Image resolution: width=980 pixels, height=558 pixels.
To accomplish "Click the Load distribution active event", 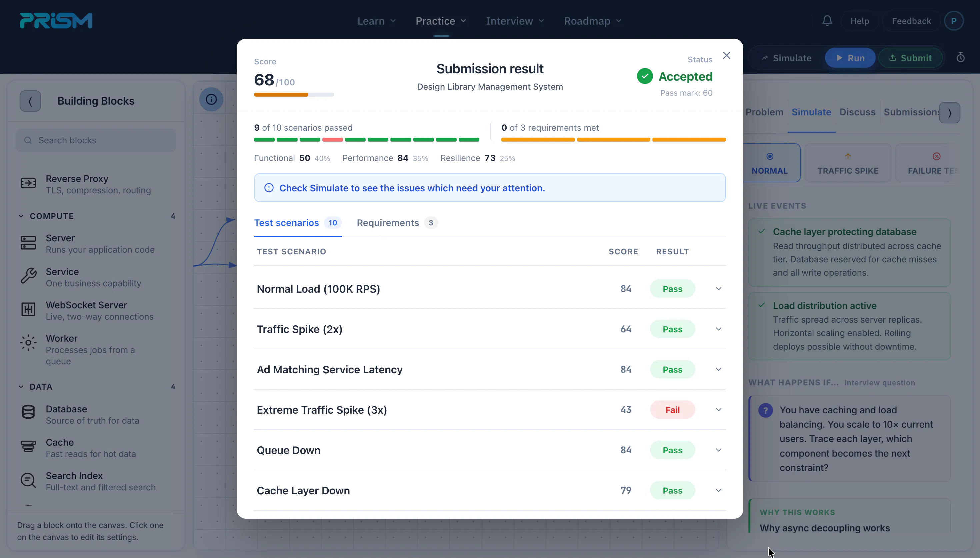I will 849,326.
